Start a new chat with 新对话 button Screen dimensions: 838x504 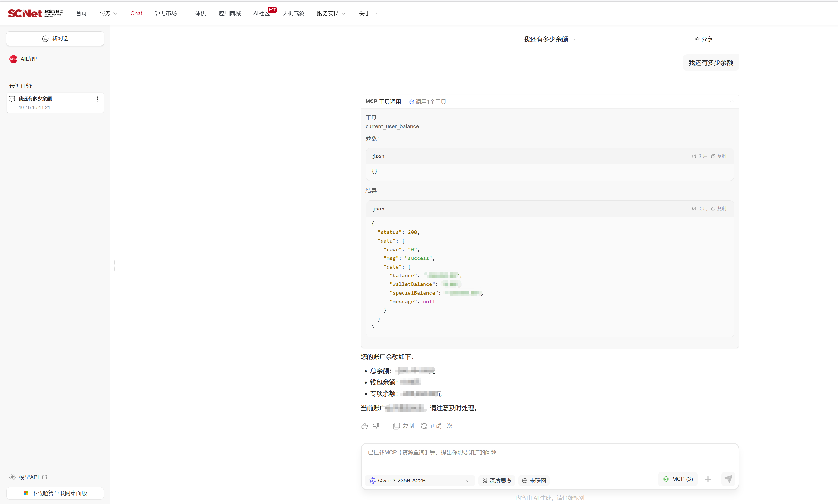point(55,39)
